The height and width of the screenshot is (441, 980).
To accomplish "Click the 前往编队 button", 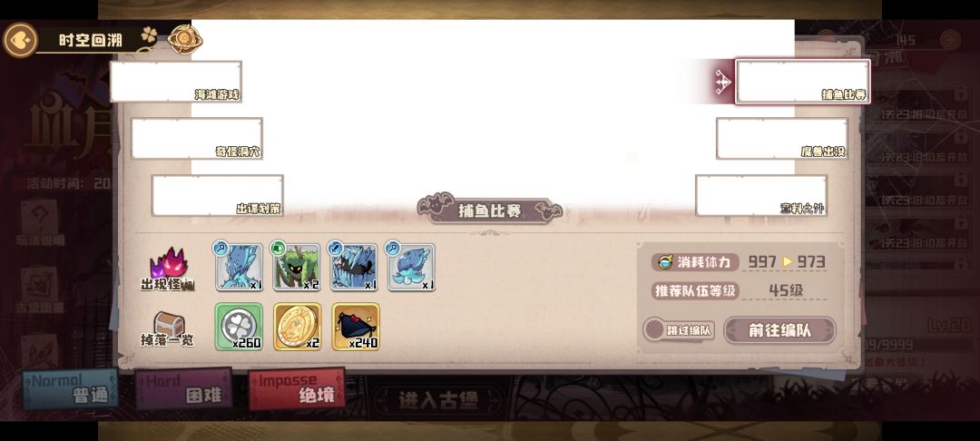I will coord(779,330).
